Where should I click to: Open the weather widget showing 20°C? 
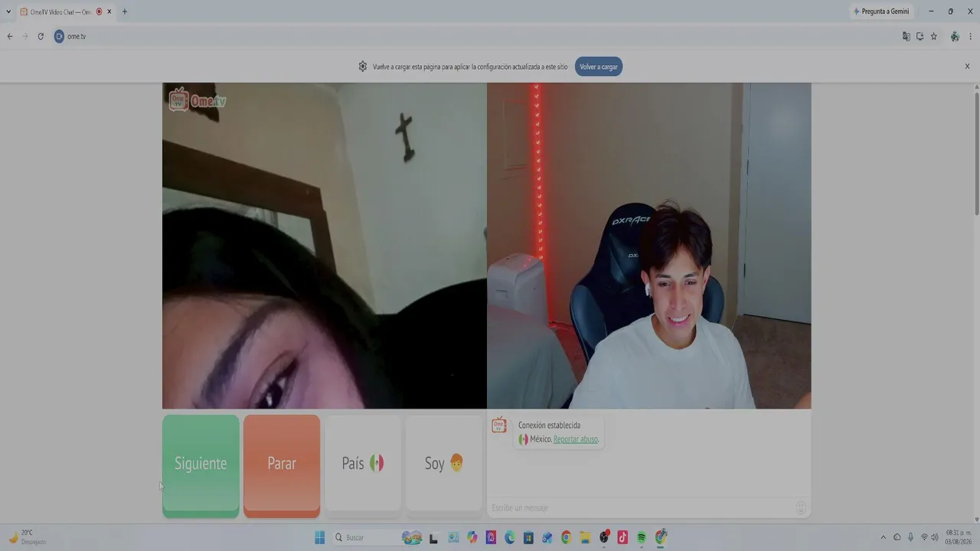(x=28, y=537)
